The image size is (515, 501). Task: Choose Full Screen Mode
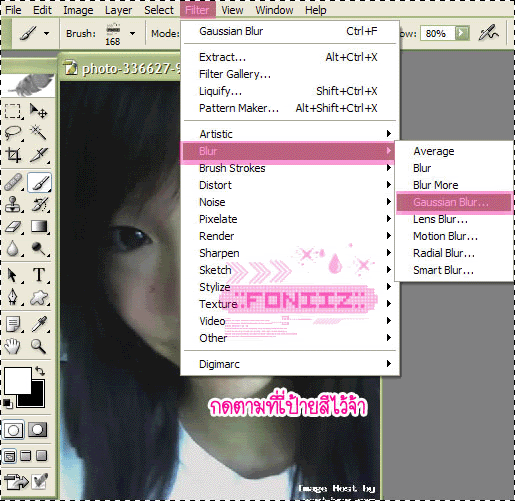41,456
